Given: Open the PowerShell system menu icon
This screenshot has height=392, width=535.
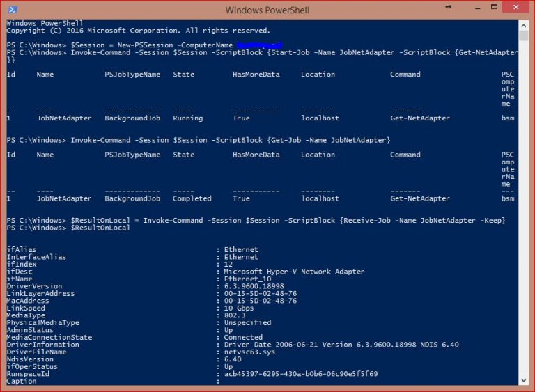Looking at the screenshot, I should pyautogui.click(x=13, y=9).
